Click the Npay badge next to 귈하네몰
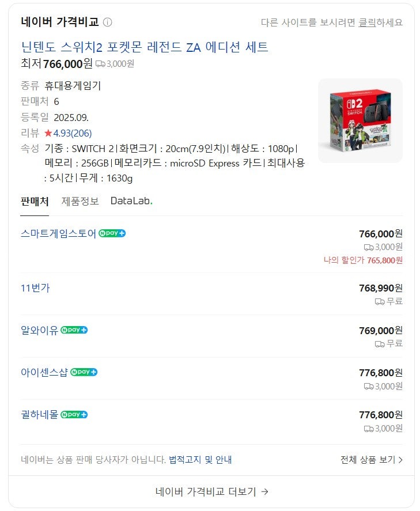420x511 pixels. (x=74, y=415)
